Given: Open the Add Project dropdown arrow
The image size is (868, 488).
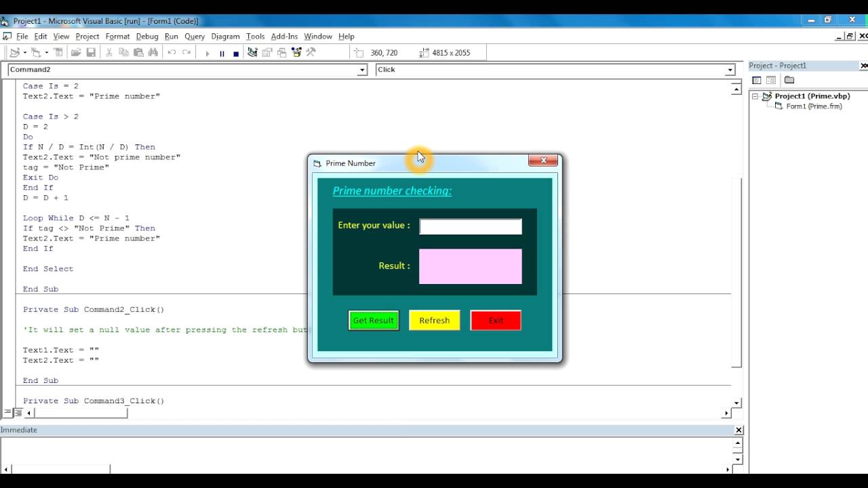Looking at the screenshot, I should point(24,53).
